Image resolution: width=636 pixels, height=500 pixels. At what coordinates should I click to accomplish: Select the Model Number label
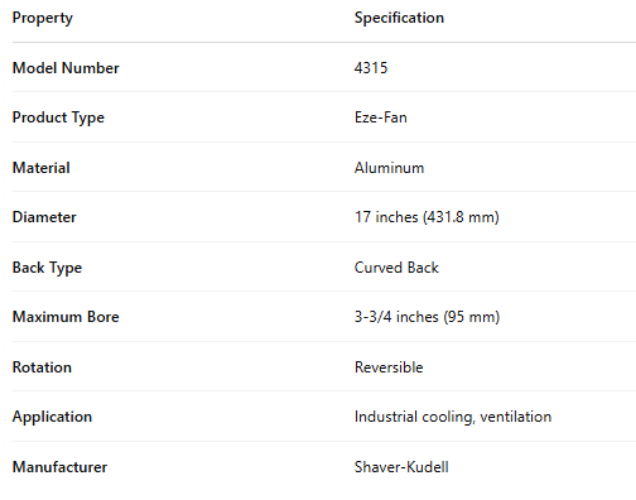pyautogui.click(x=65, y=68)
